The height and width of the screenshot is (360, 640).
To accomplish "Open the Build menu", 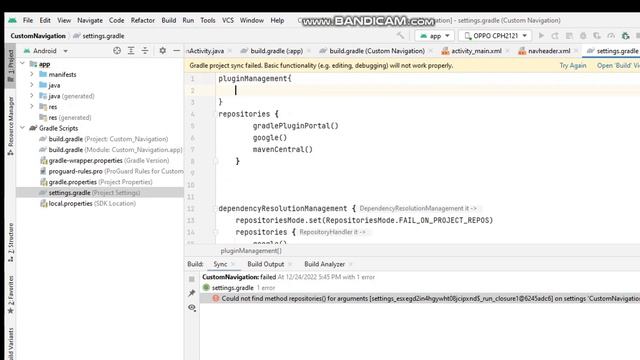I will pos(169,20).
